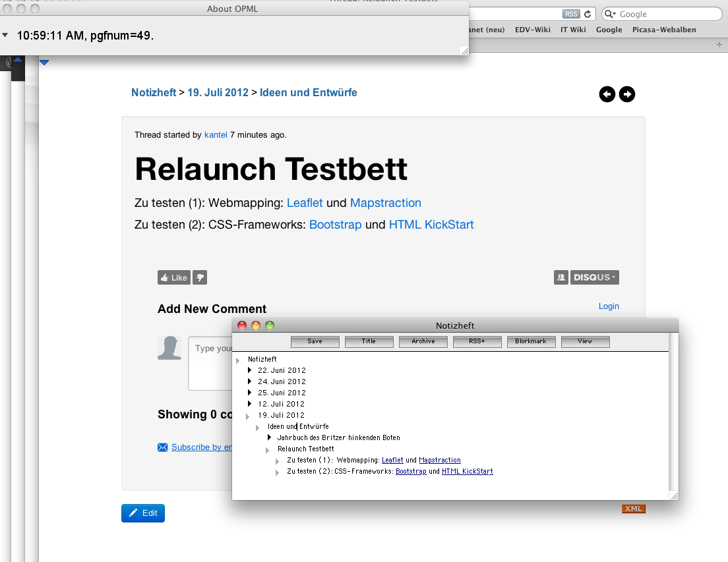Click the '10:59:11 AM, pgfnum=49.' text
This screenshot has width=728, height=562.
[x=85, y=36]
